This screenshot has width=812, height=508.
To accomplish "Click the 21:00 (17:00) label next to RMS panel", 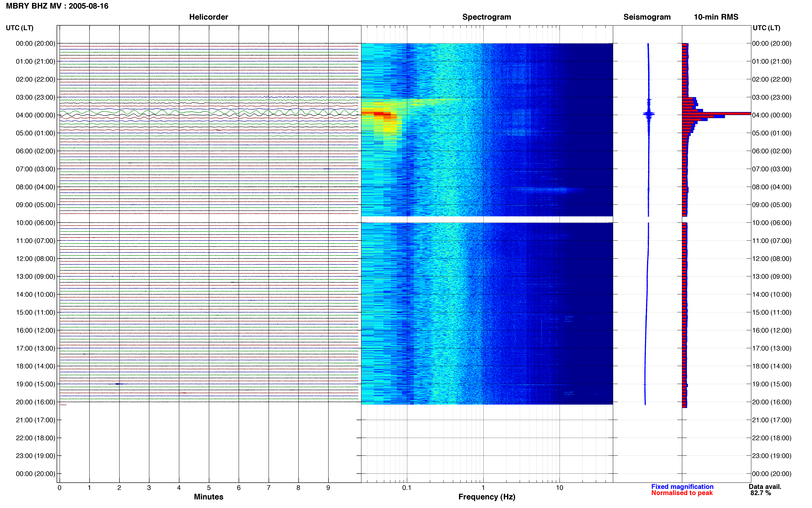I will click(771, 420).
